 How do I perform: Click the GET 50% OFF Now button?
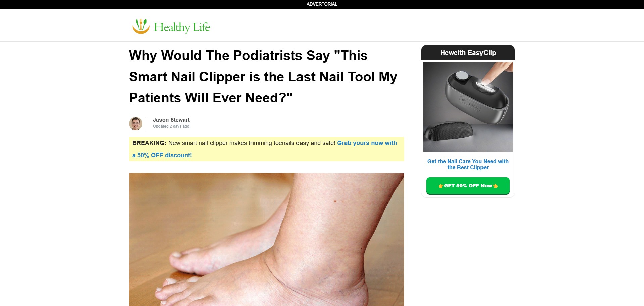pos(468,186)
